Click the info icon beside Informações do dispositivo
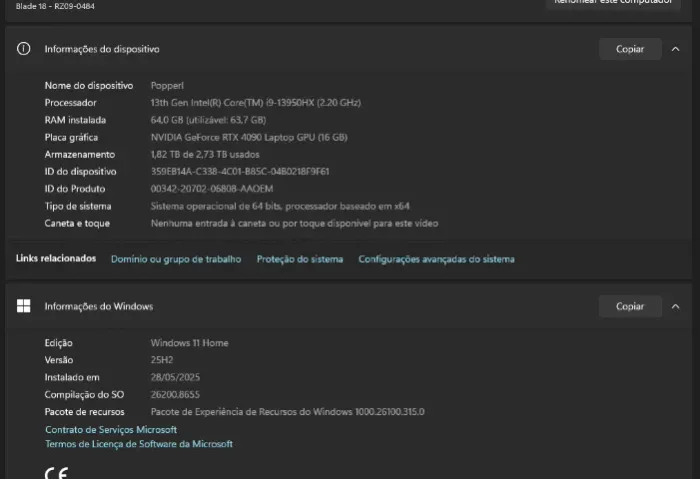This screenshot has width=700, height=479. (24, 49)
